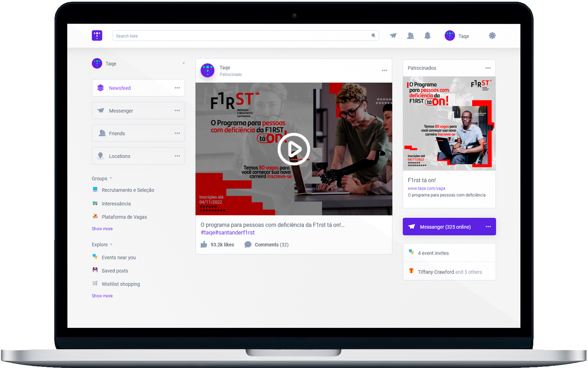Open notifications bell icon
This screenshot has height=368, width=588.
pyautogui.click(x=427, y=35)
